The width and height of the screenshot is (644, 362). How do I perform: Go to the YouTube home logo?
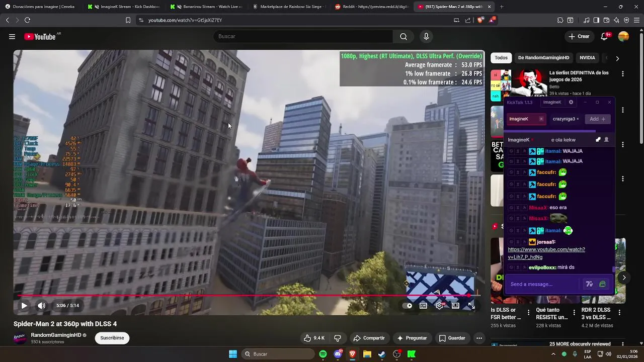click(40, 37)
